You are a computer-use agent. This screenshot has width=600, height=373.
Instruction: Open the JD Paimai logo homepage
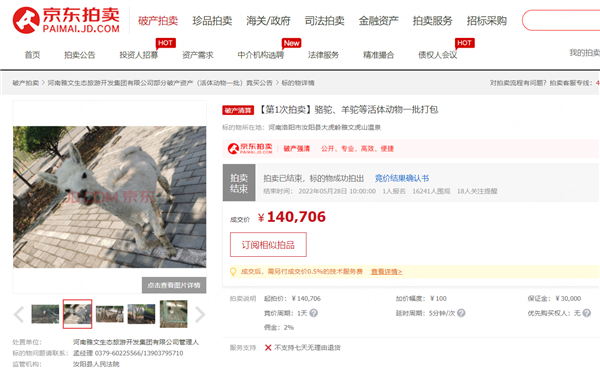pos(66,20)
